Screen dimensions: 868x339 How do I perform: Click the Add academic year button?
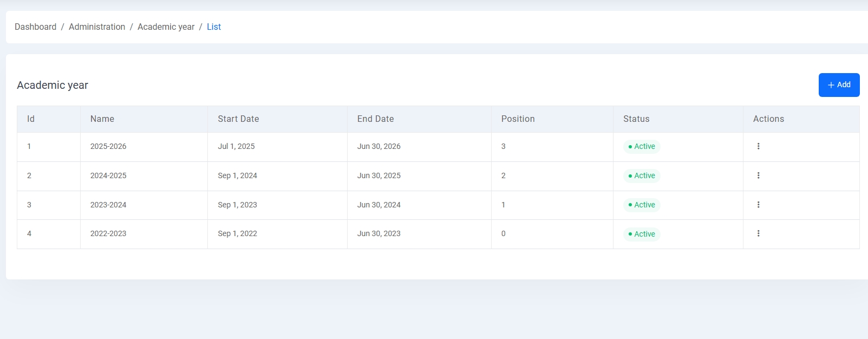[x=838, y=85]
